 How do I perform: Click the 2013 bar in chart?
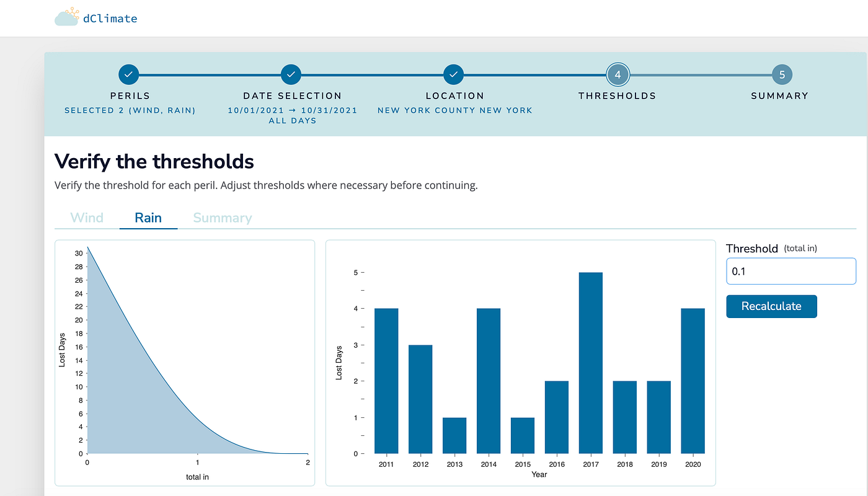point(454,435)
